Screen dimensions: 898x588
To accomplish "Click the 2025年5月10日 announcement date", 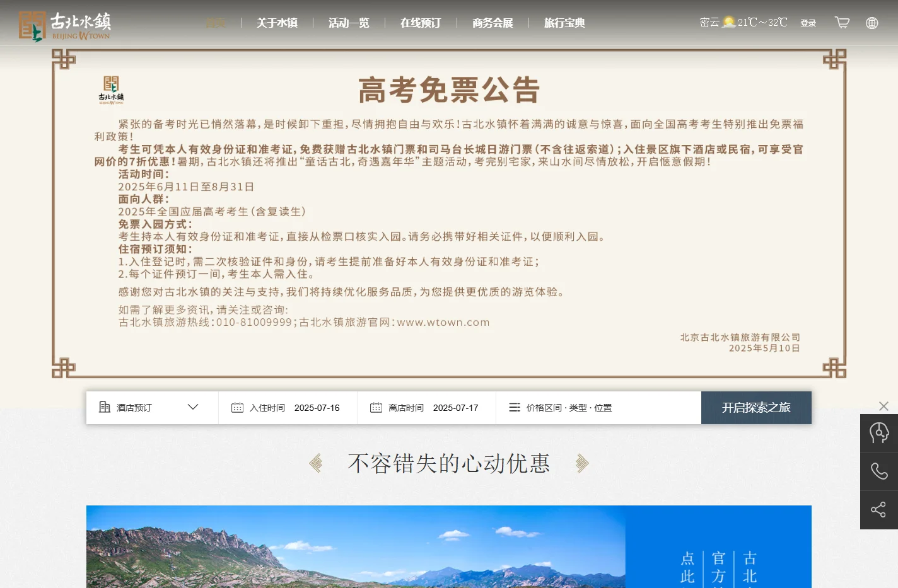I will (x=764, y=348).
